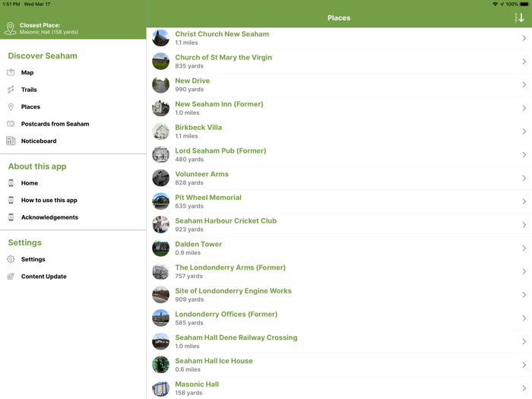Open New Drive thumbnail image
532x399 pixels.
(160, 85)
